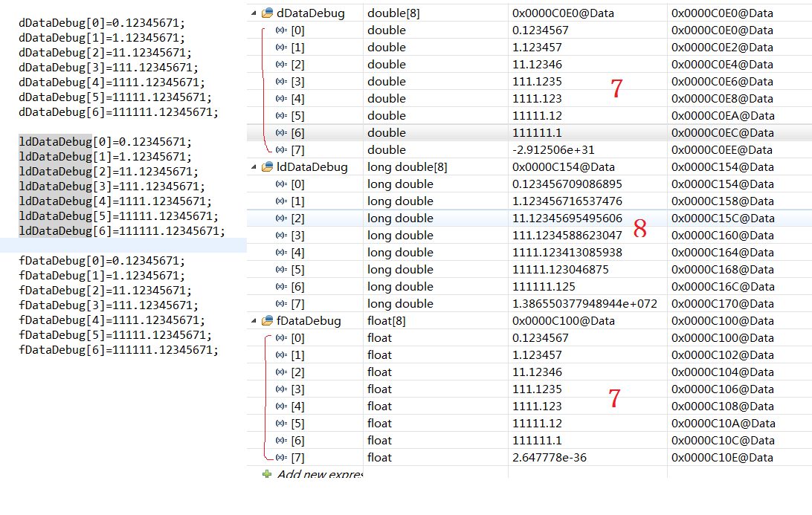Click address 0x0000C10E@Data
The width and height of the screenshot is (812, 515).
[x=723, y=457]
